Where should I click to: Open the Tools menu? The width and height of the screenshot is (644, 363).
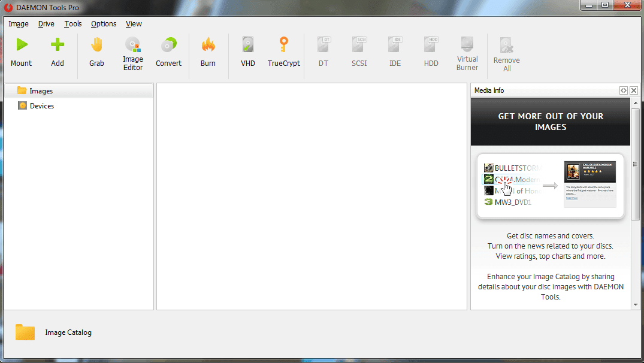click(72, 24)
